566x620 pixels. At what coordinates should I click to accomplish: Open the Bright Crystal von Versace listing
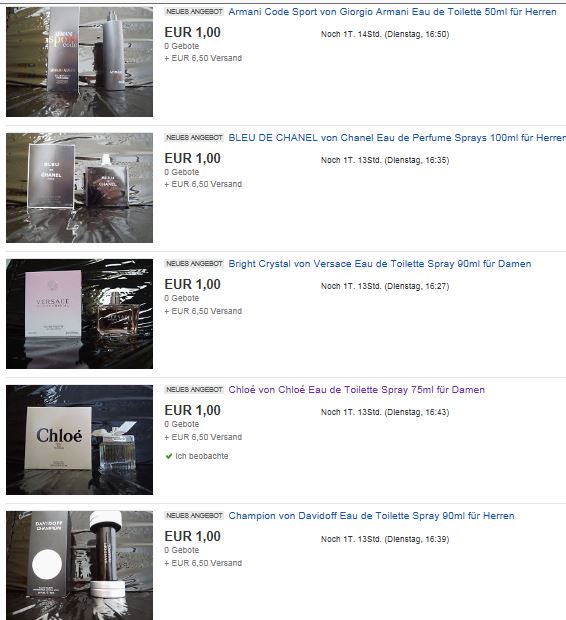coord(380,264)
